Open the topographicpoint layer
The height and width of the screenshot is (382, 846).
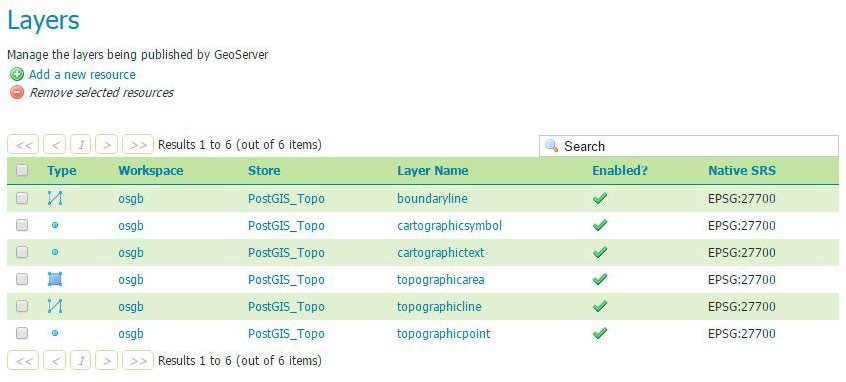[x=444, y=333]
